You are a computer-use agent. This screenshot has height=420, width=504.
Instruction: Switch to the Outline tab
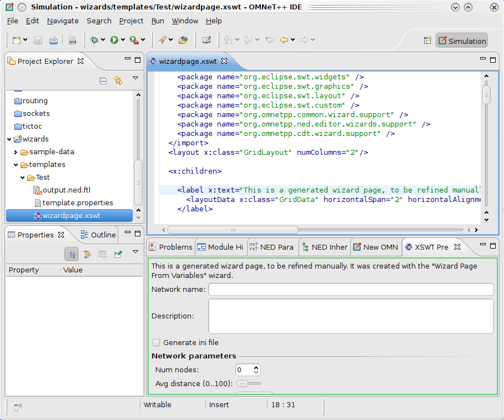tap(98, 235)
